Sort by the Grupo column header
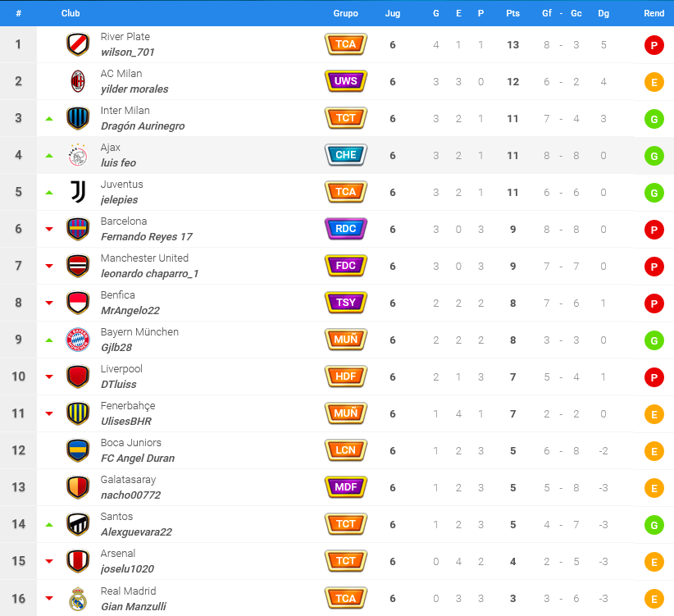 click(x=345, y=13)
